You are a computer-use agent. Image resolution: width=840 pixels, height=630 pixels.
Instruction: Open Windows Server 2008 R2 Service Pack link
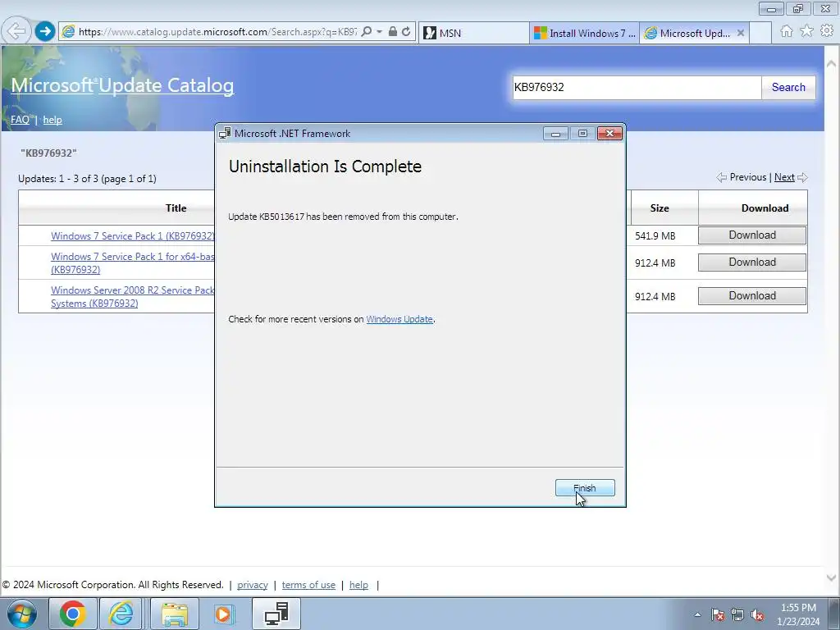[x=133, y=297]
